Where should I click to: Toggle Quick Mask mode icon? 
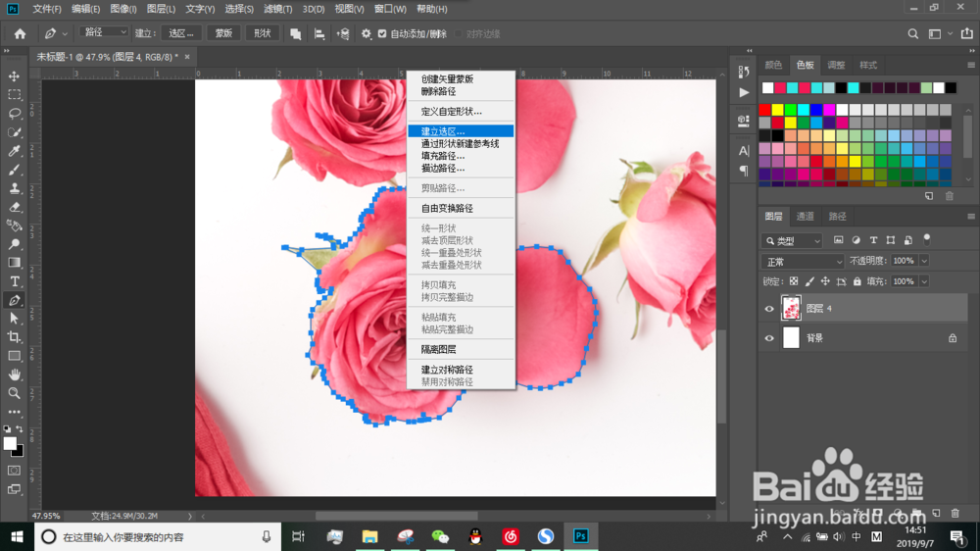pyautogui.click(x=14, y=471)
